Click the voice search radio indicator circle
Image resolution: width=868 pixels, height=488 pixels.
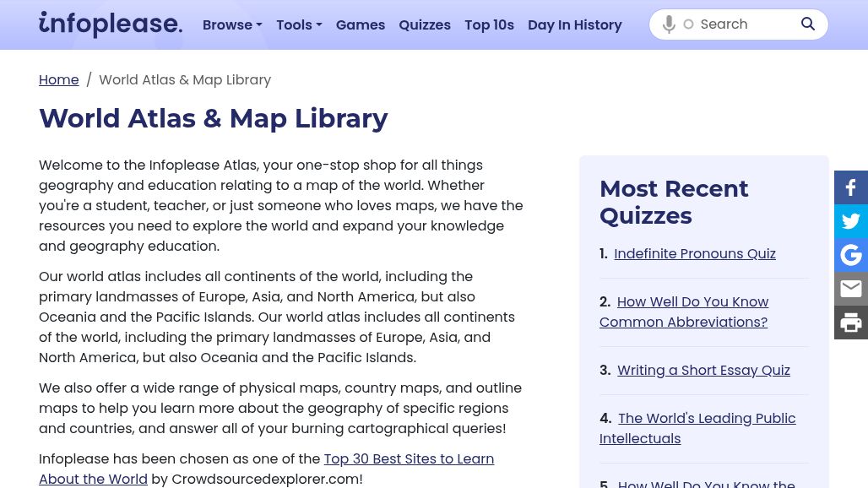click(688, 24)
